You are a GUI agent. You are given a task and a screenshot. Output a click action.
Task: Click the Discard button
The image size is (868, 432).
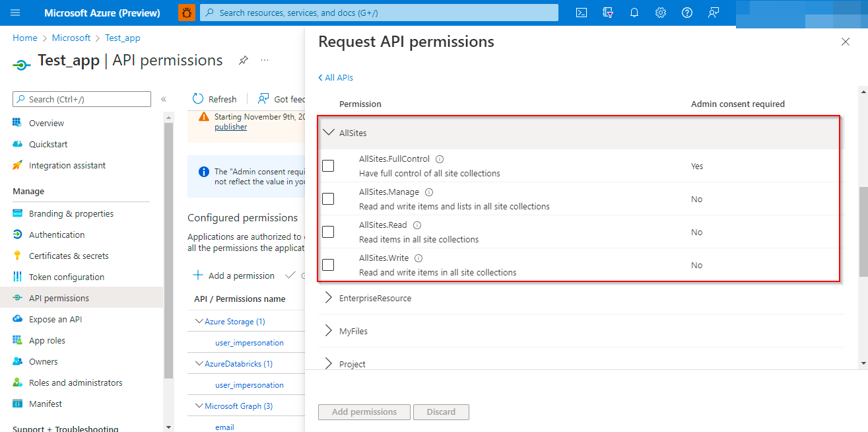pyautogui.click(x=441, y=412)
